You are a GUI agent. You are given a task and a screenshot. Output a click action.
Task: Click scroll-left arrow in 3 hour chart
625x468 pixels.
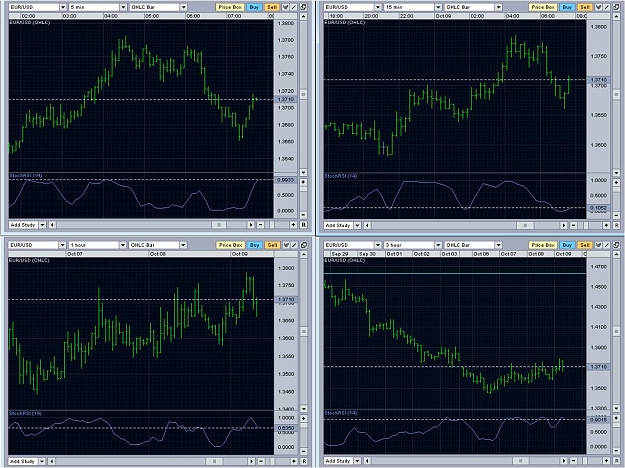pos(367,461)
